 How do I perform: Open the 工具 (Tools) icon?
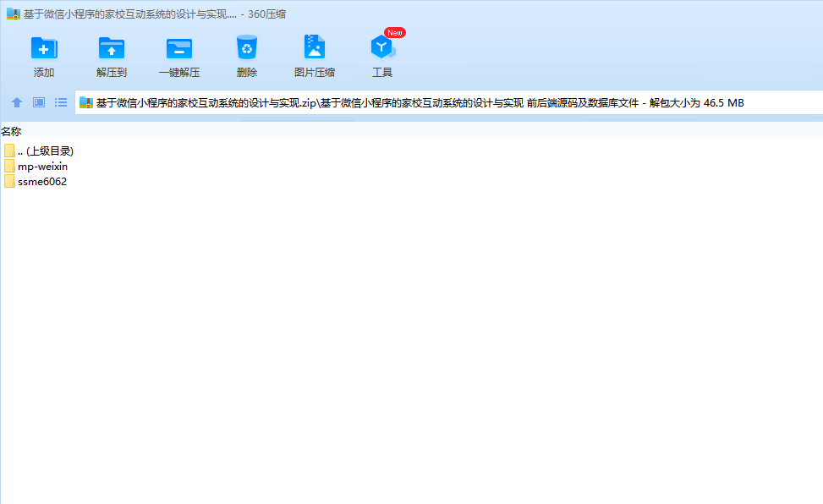click(382, 47)
